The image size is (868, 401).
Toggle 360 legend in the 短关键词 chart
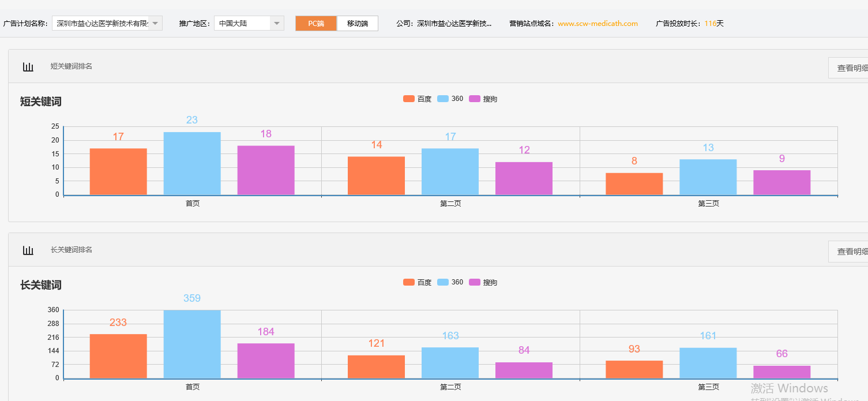[450, 99]
